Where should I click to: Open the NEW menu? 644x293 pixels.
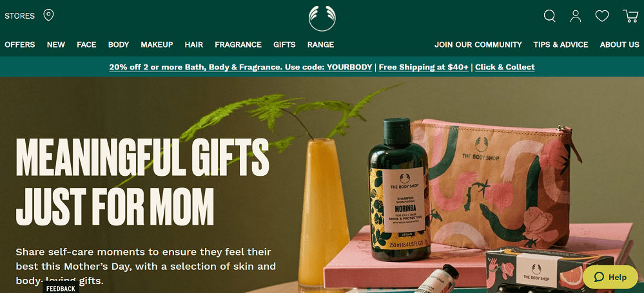tap(56, 44)
